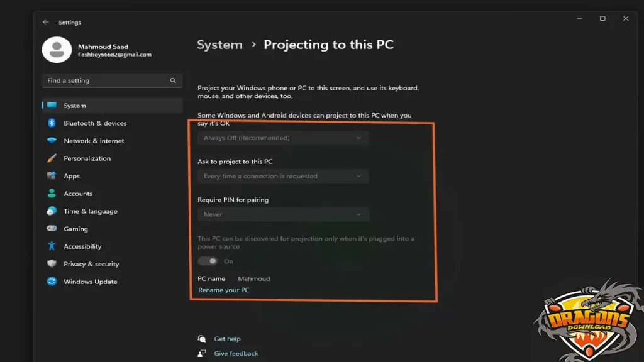
Task: Expand the Always Off (Recommended) dropdown
Action: (x=282, y=138)
